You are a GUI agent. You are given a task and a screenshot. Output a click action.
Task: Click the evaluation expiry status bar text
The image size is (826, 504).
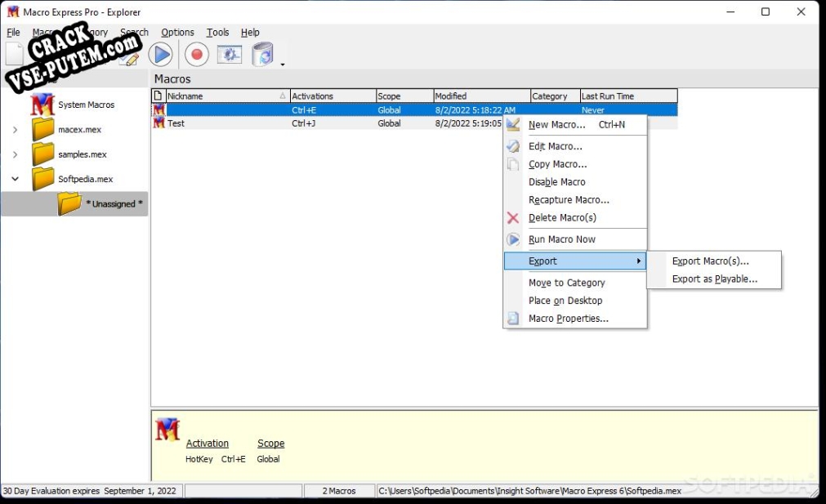coord(90,491)
